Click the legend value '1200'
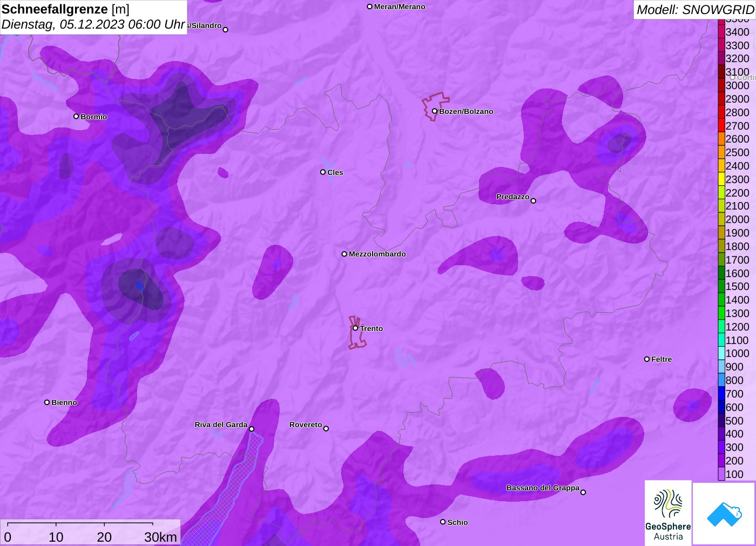The height and width of the screenshot is (546, 756). 737,327
